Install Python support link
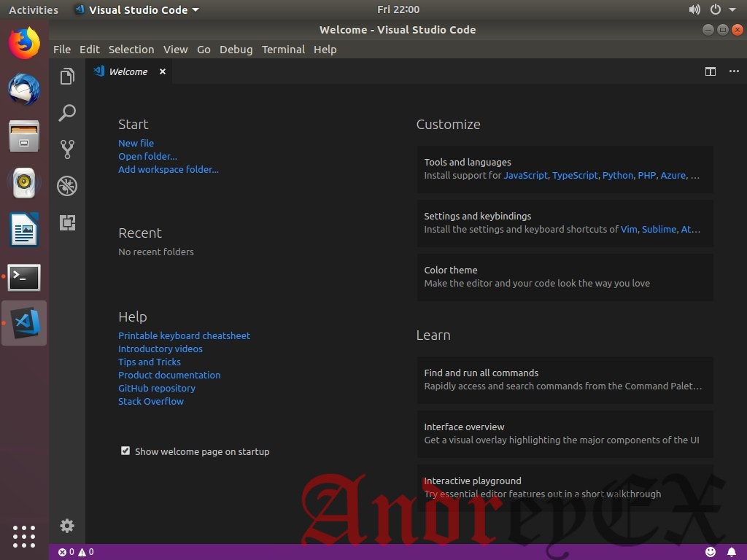 tap(618, 175)
